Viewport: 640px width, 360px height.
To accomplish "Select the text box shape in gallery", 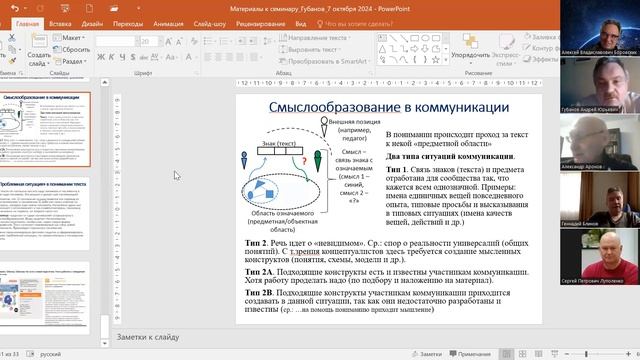I will coord(382,38).
